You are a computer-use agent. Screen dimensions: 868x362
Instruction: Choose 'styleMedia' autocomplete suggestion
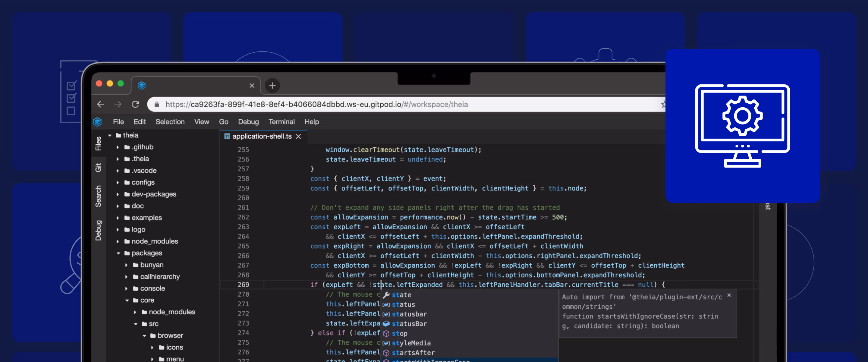click(x=469, y=343)
